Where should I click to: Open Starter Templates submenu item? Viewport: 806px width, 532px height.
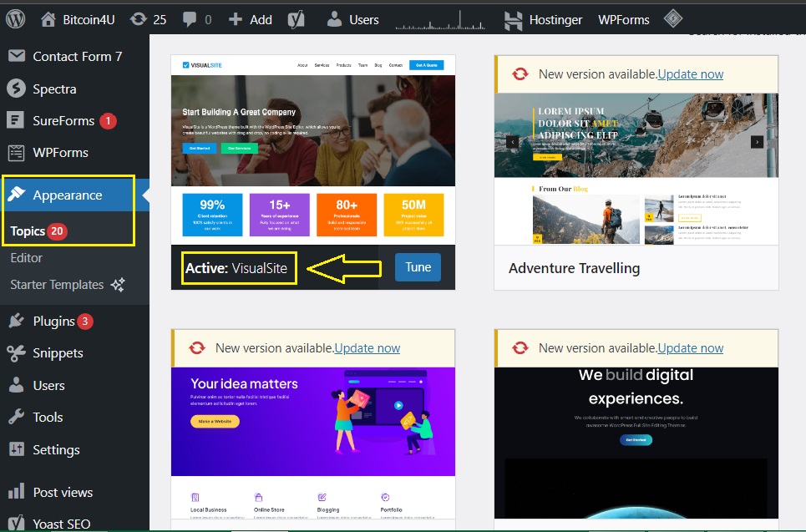coord(57,285)
